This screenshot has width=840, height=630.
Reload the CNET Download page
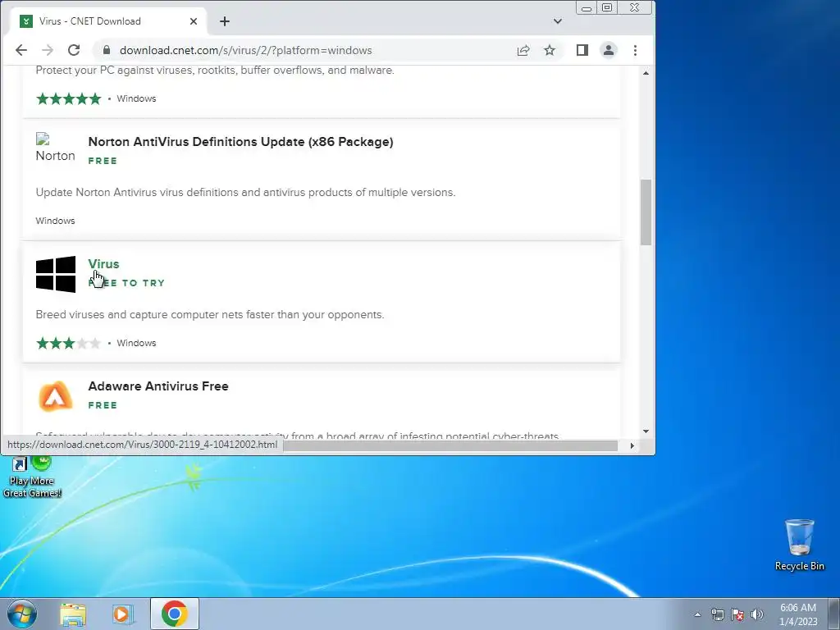tap(74, 50)
